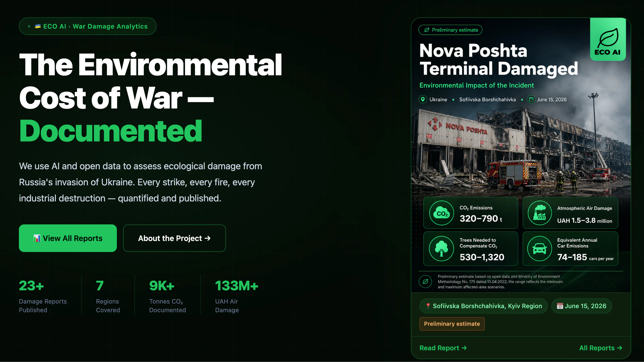This screenshot has width=644, height=362.
Task: Click the methodology note paragraph
Action: click(x=500, y=282)
